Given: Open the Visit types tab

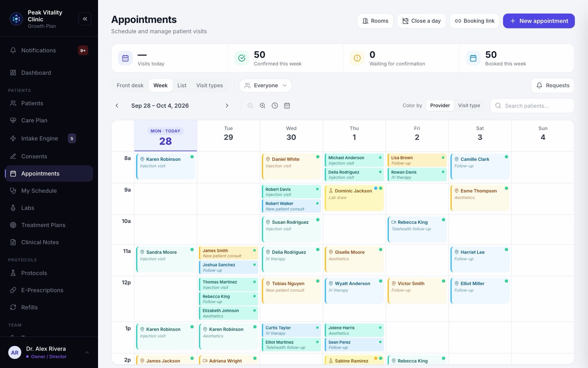Looking at the screenshot, I should click(209, 85).
